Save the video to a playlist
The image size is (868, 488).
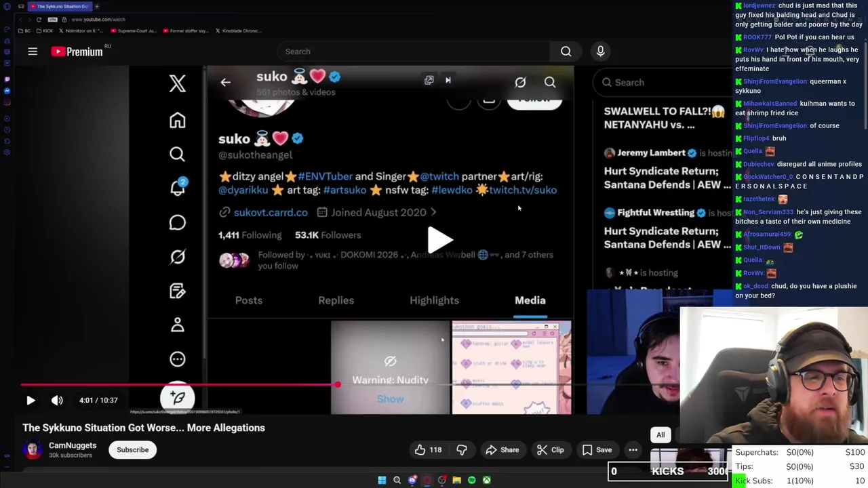(597, 450)
